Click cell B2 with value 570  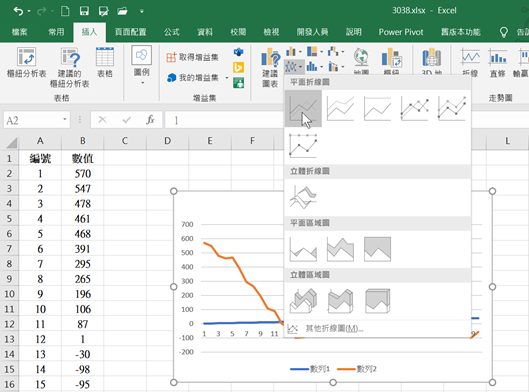click(83, 174)
